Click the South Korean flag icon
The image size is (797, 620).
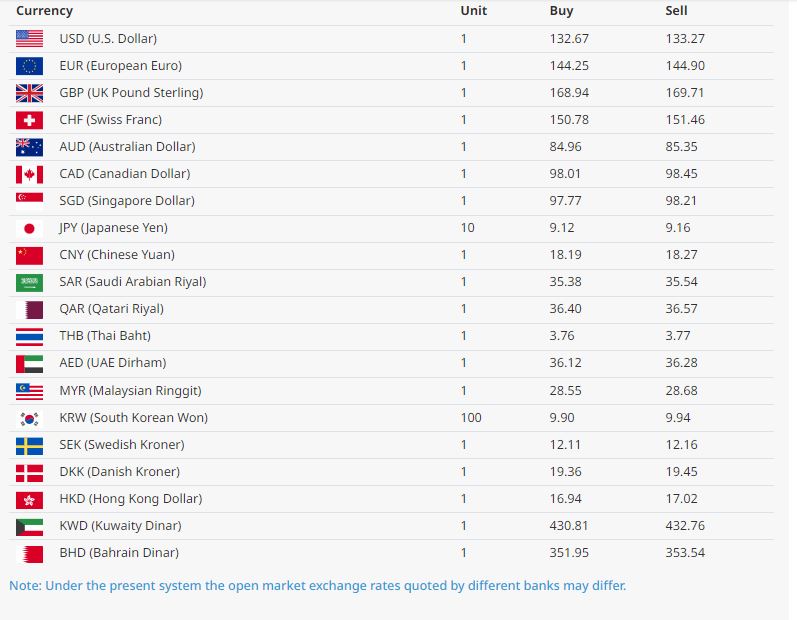coord(29,418)
